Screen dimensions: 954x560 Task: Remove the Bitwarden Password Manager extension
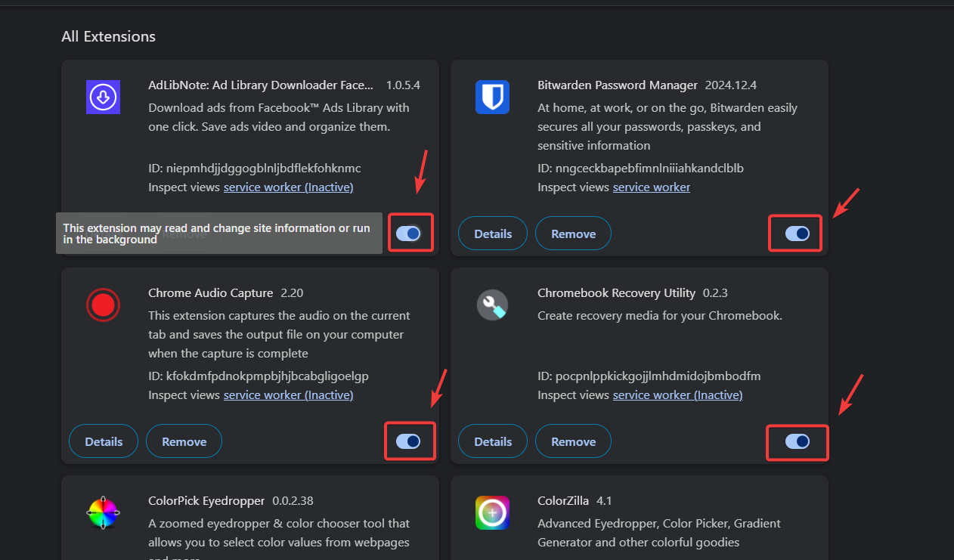pyautogui.click(x=573, y=234)
